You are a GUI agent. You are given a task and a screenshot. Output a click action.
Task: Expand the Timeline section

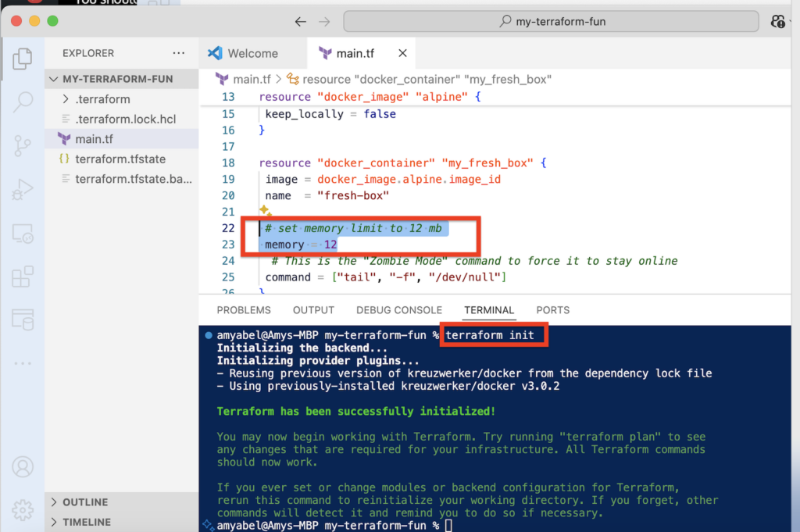click(x=86, y=522)
